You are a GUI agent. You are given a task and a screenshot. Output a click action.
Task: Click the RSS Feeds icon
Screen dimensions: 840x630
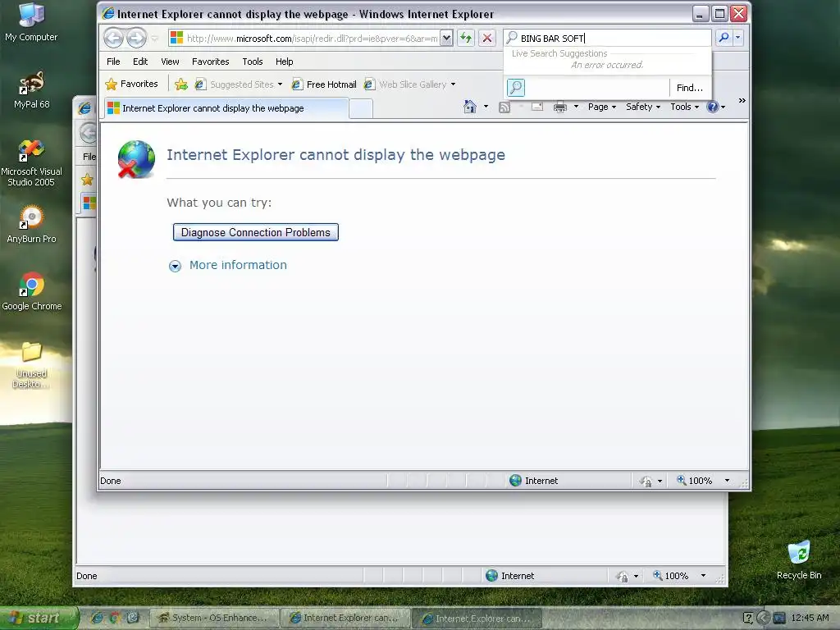[x=504, y=107]
